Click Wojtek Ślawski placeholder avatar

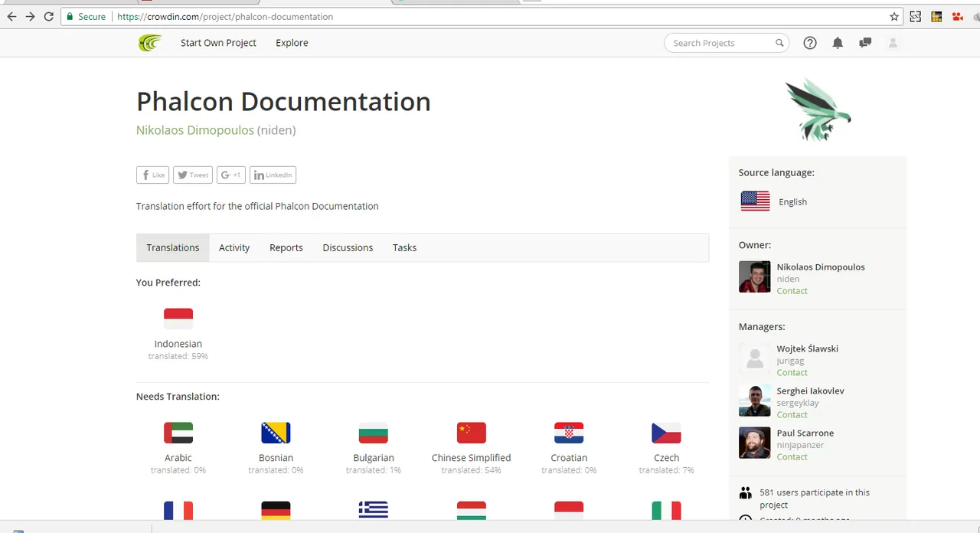pyautogui.click(x=754, y=358)
